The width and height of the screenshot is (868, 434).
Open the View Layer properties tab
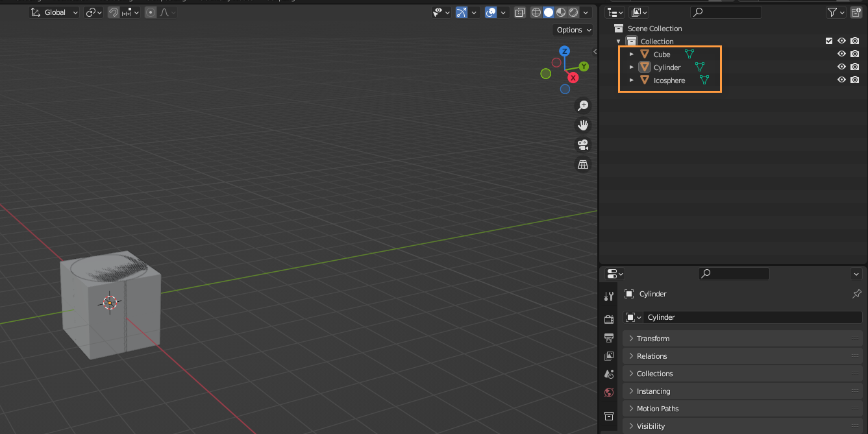point(609,356)
